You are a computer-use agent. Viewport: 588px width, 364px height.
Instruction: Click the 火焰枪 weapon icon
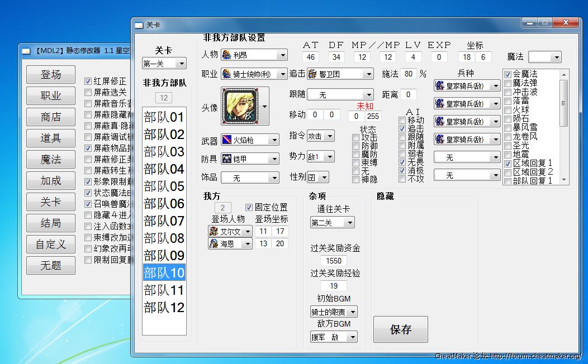pyautogui.click(x=227, y=140)
